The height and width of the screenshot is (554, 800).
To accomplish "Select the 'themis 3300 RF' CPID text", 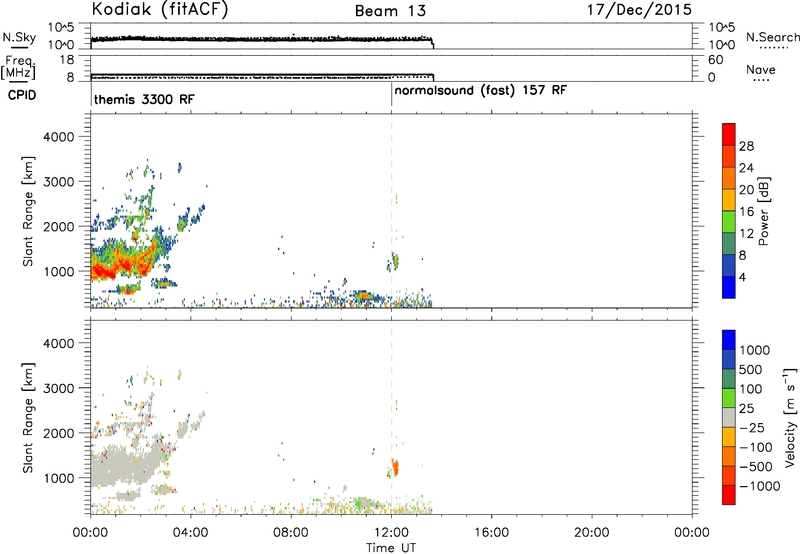I will click(x=144, y=99).
